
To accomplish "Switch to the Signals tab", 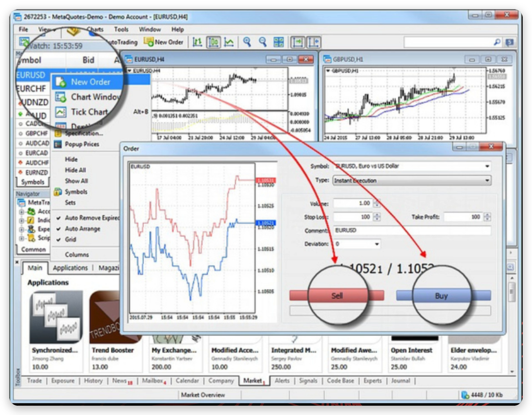I will pos(308,381).
